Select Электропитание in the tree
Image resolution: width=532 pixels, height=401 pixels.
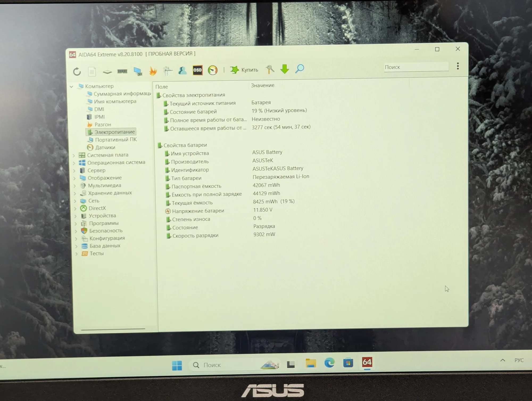click(x=111, y=132)
